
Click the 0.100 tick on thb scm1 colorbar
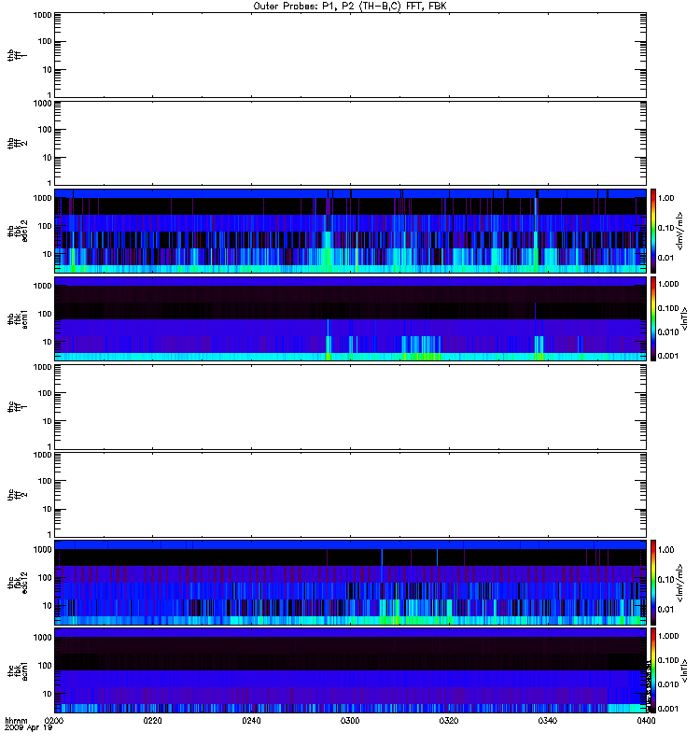668,308
